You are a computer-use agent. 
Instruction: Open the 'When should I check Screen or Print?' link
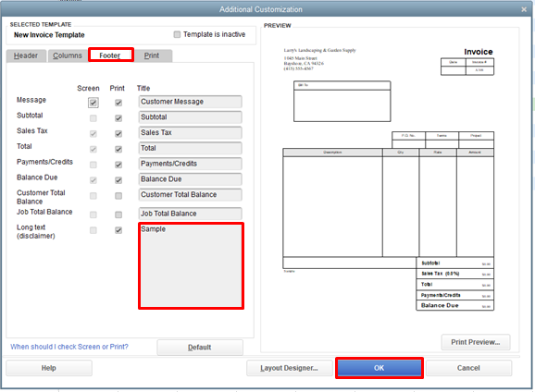click(x=69, y=347)
